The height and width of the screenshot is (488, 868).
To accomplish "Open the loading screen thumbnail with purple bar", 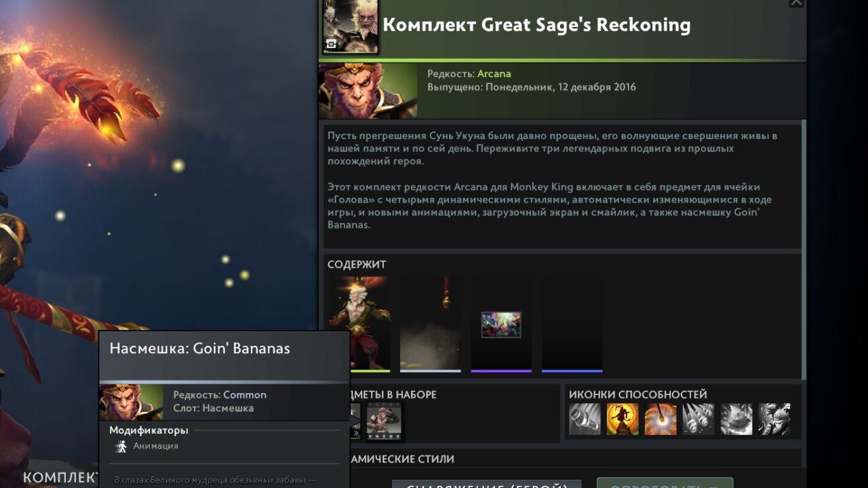I will click(x=501, y=324).
